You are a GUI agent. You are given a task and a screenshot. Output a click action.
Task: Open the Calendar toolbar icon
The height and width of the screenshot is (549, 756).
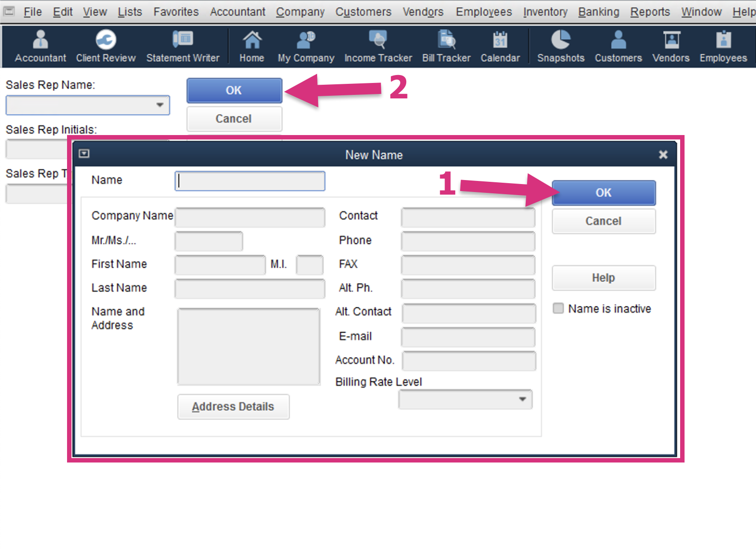(x=500, y=46)
